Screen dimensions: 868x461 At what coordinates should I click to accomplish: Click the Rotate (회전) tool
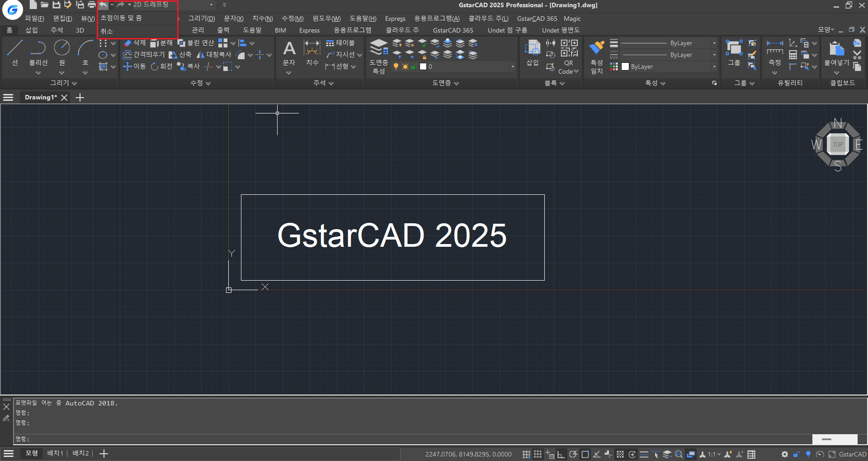161,66
